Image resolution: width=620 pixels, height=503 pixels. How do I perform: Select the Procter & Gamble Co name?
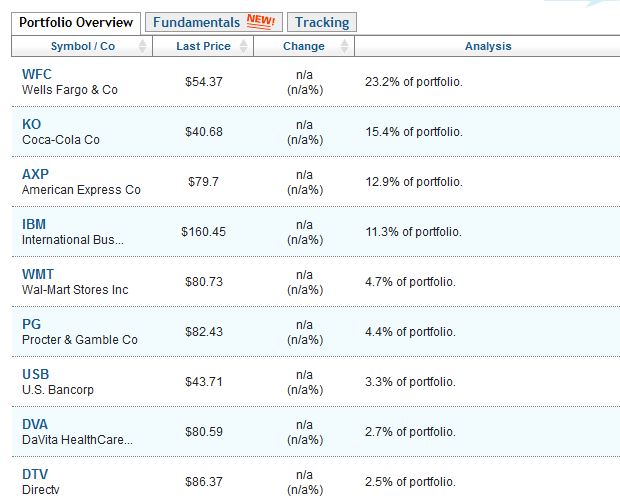(80, 340)
